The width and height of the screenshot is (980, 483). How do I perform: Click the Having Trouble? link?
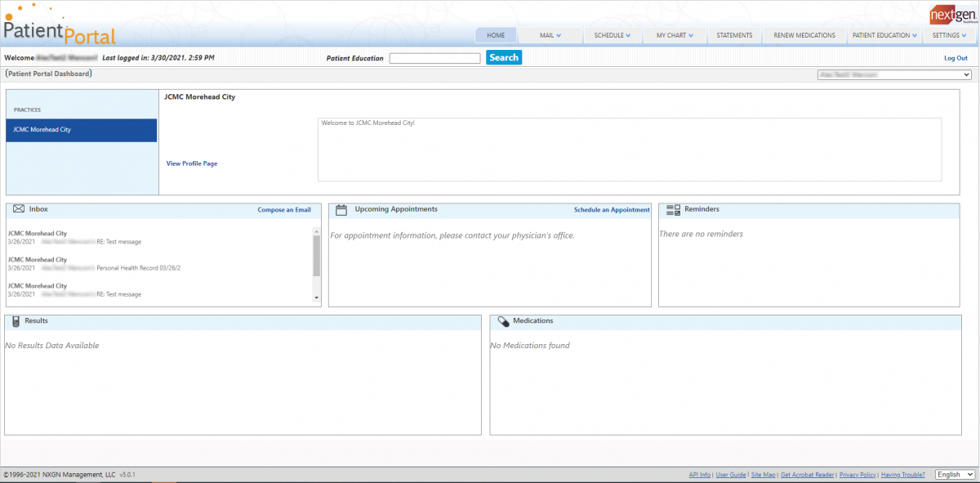click(903, 475)
